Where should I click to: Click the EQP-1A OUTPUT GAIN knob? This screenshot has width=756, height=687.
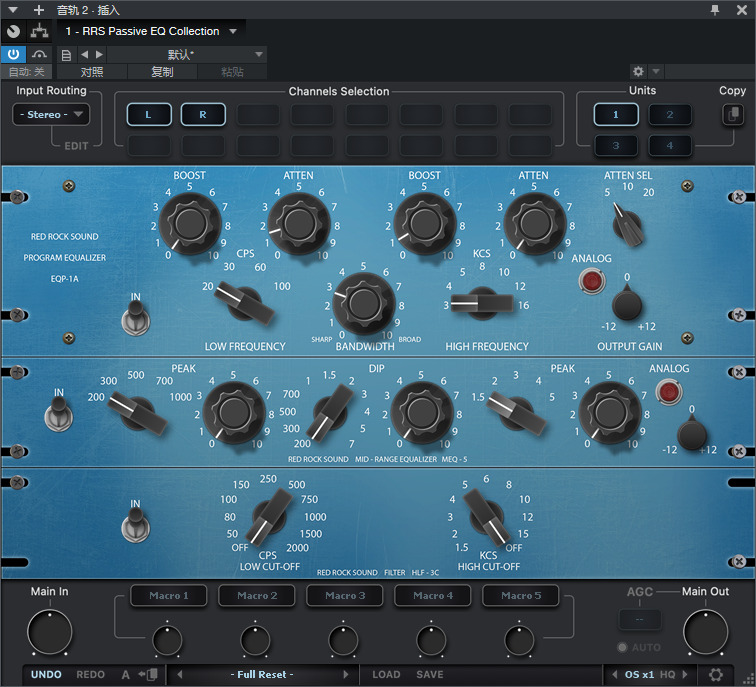pyautogui.click(x=627, y=305)
